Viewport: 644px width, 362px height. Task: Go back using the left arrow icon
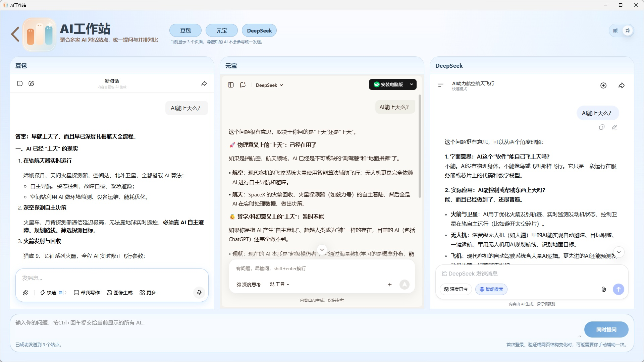pyautogui.click(x=15, y=35)
